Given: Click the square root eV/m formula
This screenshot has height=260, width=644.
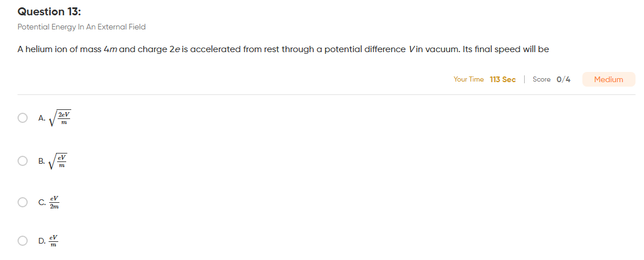Looking at the screenshot, I should coord(58,161).
